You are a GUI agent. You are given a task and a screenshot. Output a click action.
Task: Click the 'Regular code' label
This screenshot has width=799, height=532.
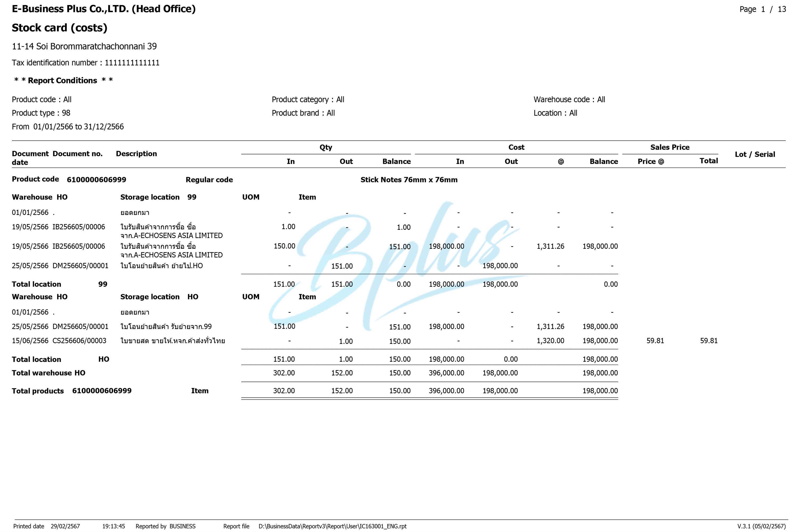point(209,180)
